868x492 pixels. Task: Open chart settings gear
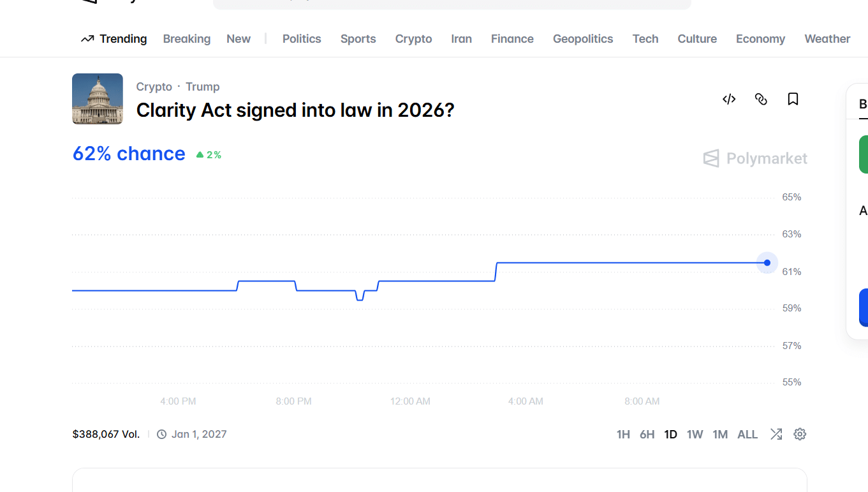click(800, 435)
